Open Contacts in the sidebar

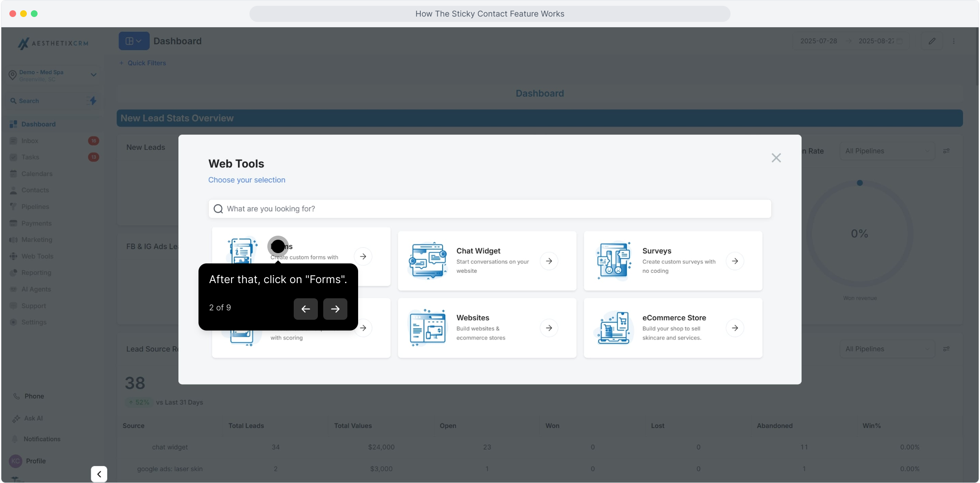tap(54, 190)
